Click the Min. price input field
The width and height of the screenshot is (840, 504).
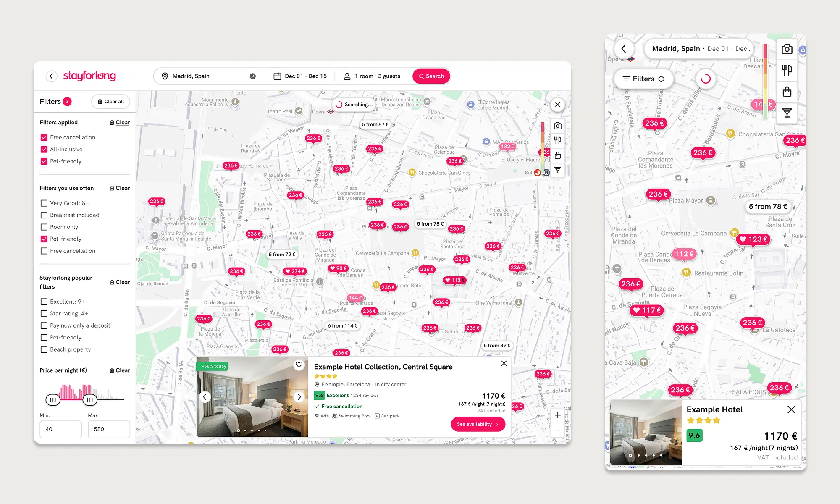click(x=60, y=429)
